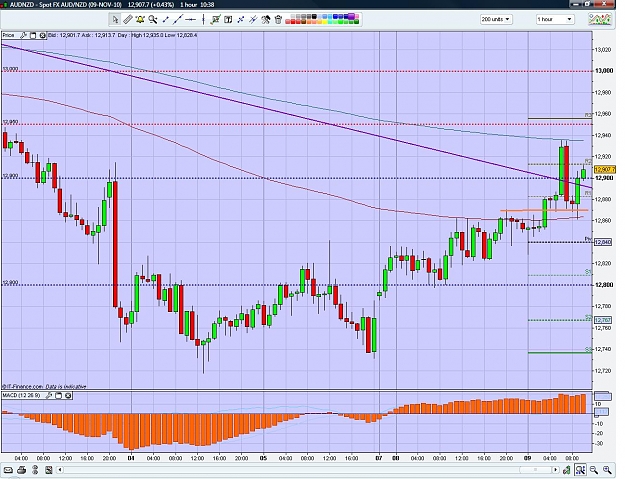Image resolution: width=625 pixels, height=479 pixels.
Task: Open MACD indicator wrench settings
Action: point(49,395)
